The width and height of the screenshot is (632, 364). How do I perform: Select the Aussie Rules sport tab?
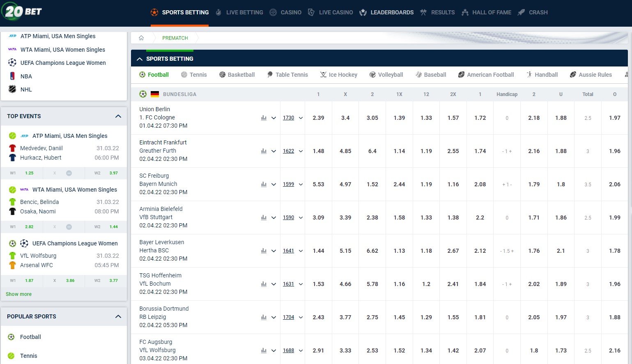(x=591, y=75)
